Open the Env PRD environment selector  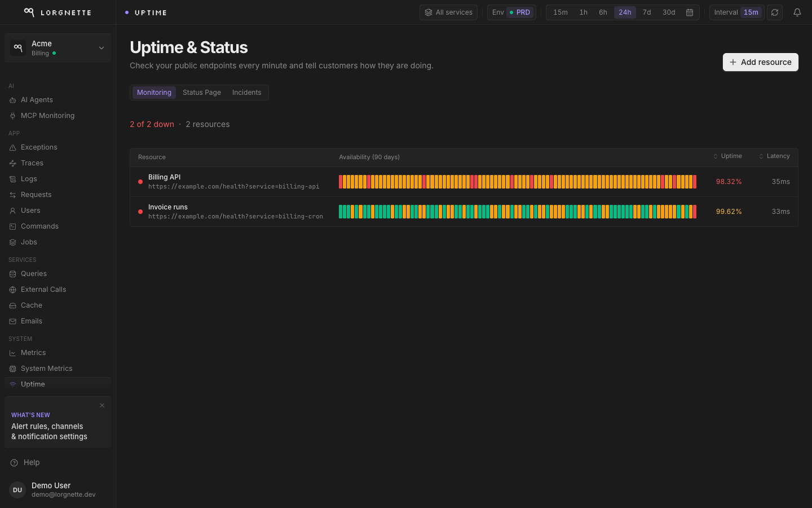click(x=511, y=12)
